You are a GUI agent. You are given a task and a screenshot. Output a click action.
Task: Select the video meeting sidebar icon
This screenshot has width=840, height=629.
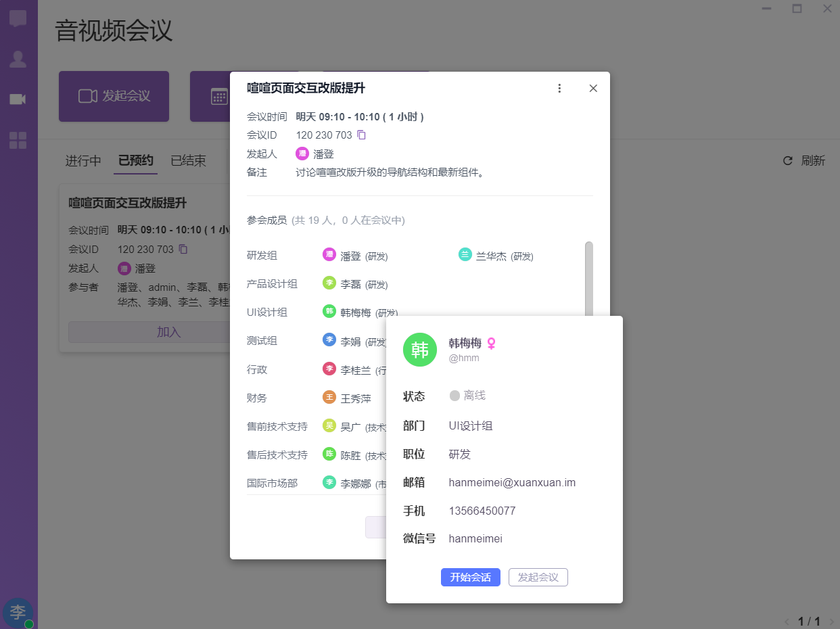click(18, 99)
